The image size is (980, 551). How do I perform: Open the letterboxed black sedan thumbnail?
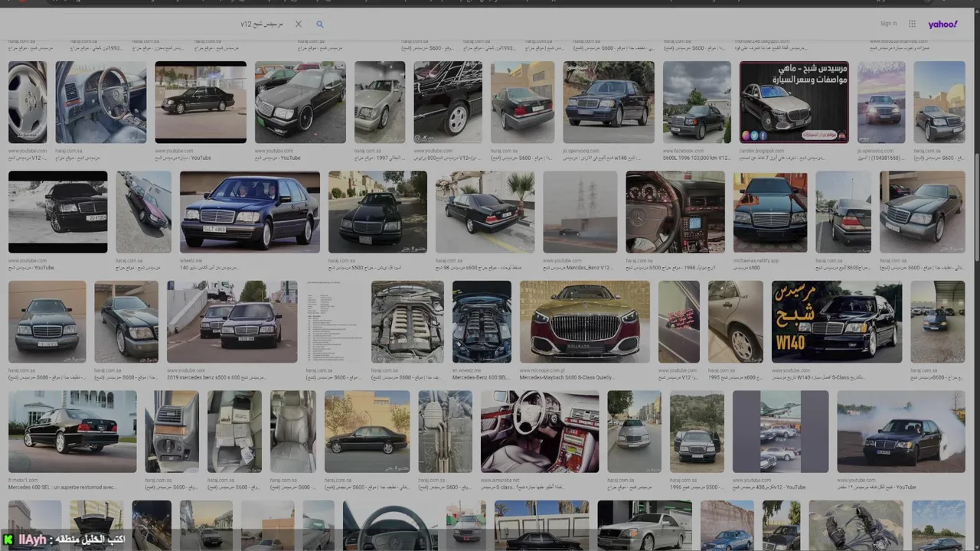click(58, 212)
